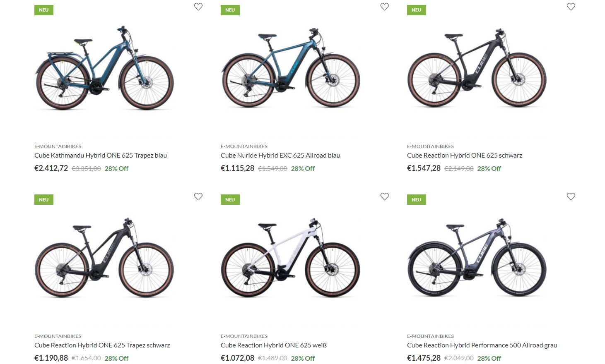The height and width of the screenshot is (364, 605).
Task: Add Cube Kathmandu Hybrid ONE to wishlist
Action: pos(198,7)
